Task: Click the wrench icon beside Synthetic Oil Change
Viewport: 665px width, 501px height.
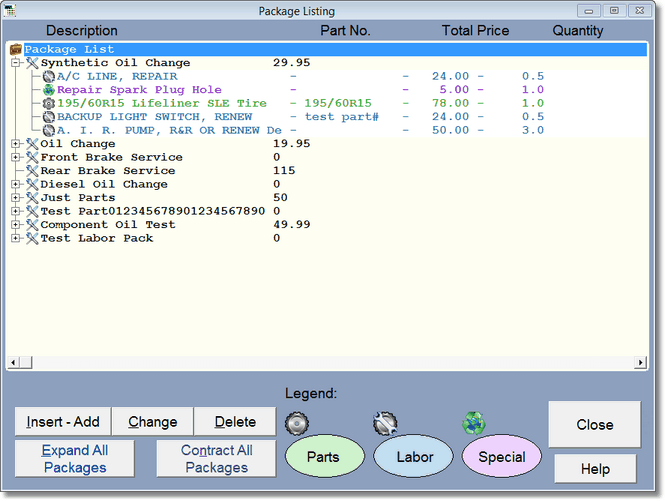Action: (32, 63)
